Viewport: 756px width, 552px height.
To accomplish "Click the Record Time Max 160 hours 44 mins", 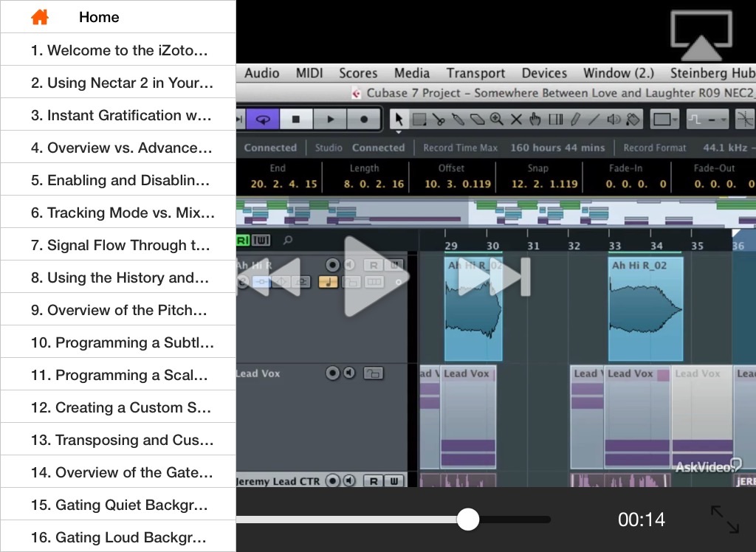I will [x=558, y=148].
